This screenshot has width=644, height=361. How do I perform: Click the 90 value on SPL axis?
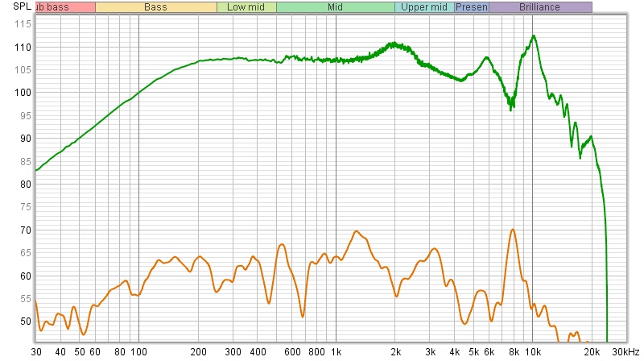click(26, 139)
